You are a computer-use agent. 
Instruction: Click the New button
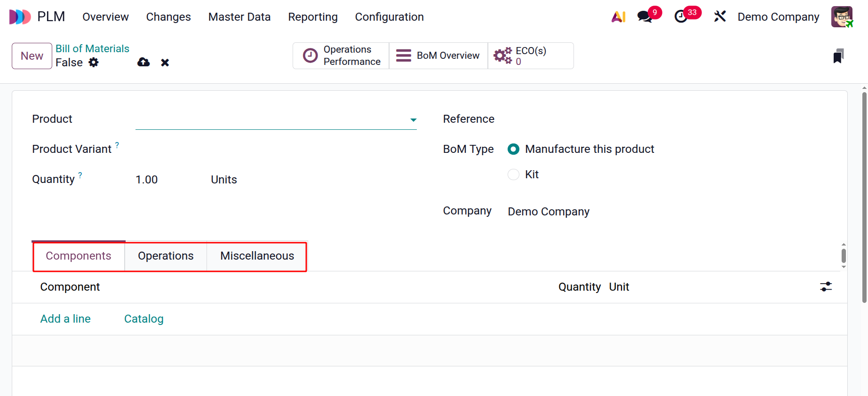[32, 56]
